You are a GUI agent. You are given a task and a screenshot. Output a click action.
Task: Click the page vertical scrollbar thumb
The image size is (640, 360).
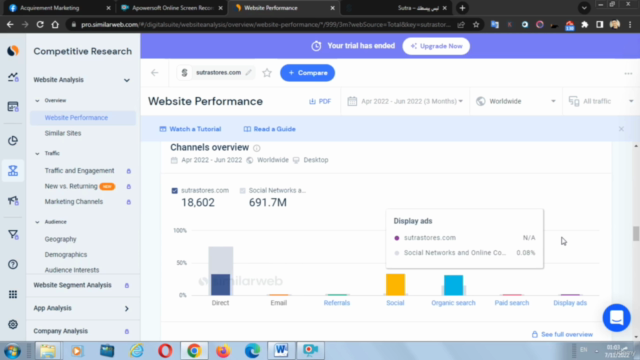(x=636, y=233)
